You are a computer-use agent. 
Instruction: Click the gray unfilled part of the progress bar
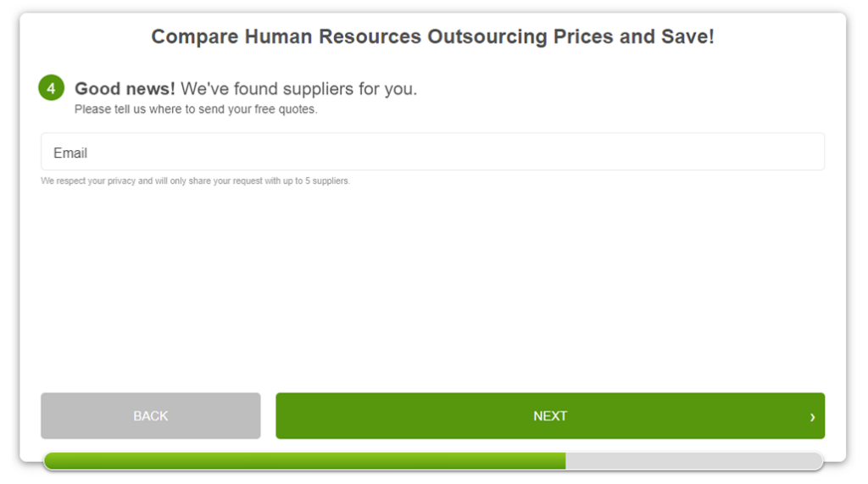tap(694, 461)
